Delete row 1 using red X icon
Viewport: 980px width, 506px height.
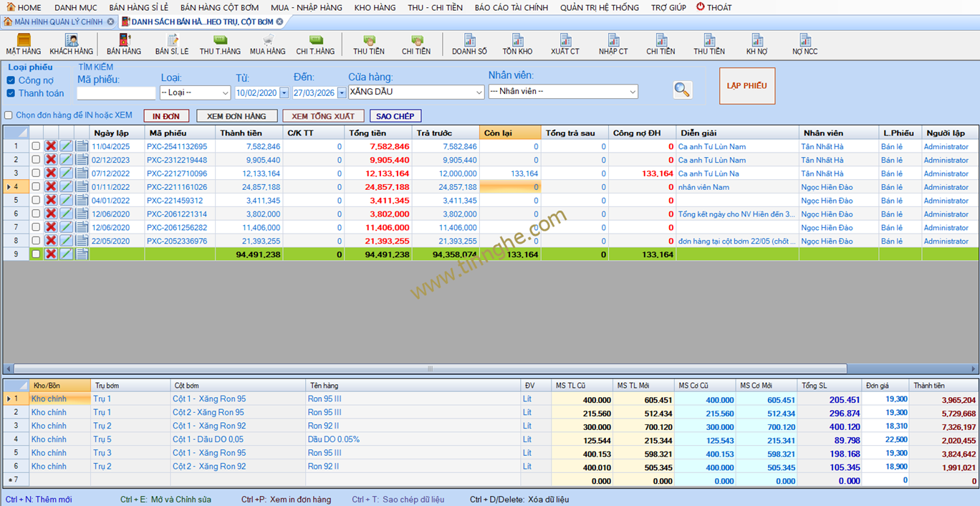pos(51,146)
